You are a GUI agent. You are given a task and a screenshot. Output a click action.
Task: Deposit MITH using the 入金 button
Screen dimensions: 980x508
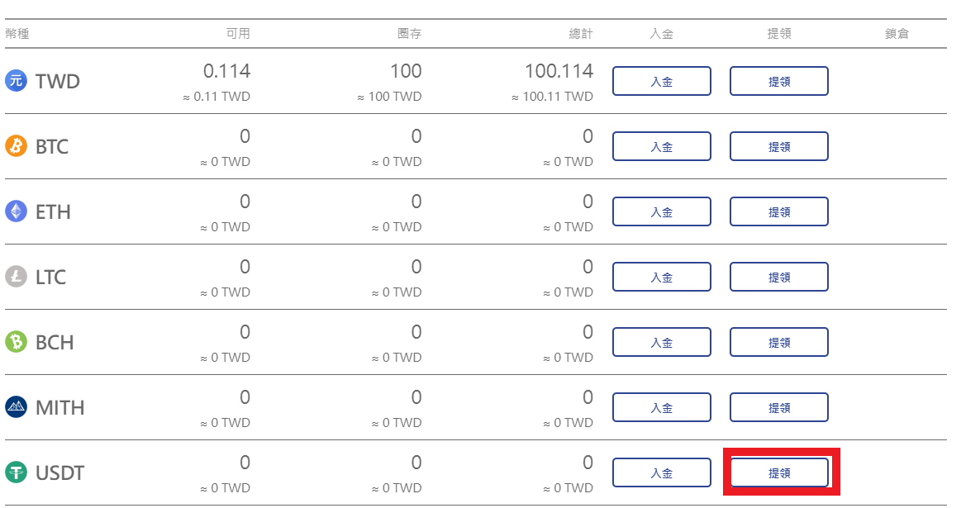click(x=661, y=407)
